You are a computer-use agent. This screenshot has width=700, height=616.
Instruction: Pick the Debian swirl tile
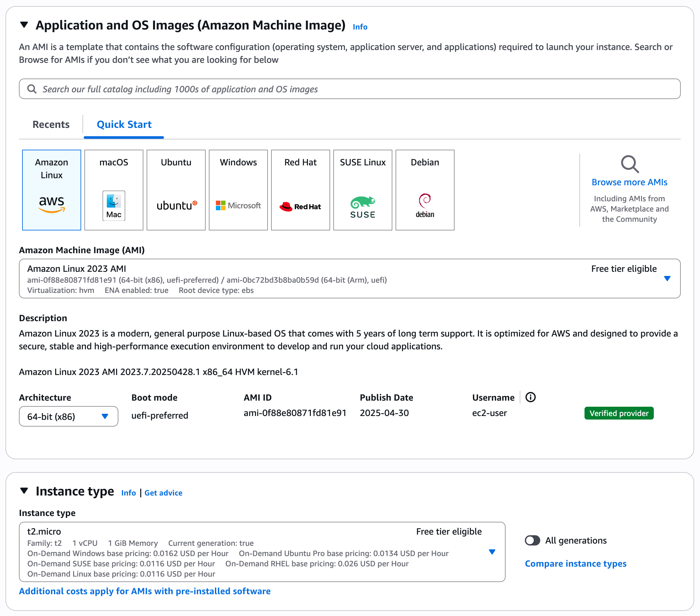(425, 190)
